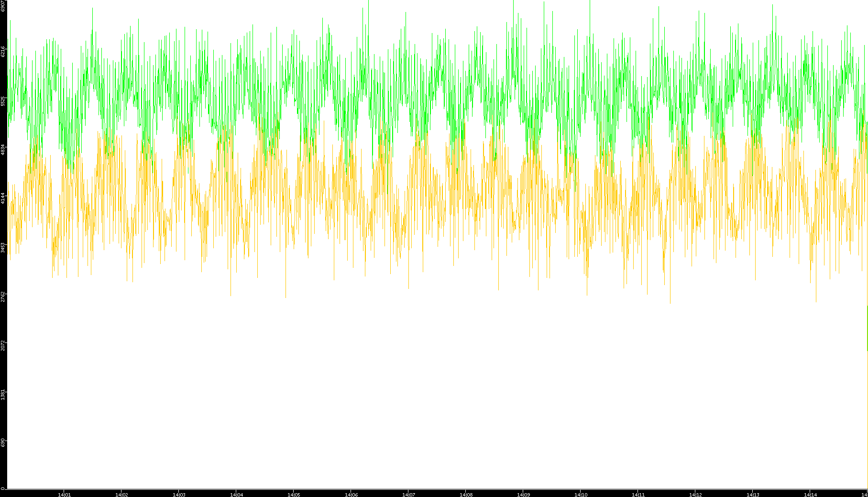Click the 14:06 tick label
This screenshot has width=868, height=497.
pos(351,495)
